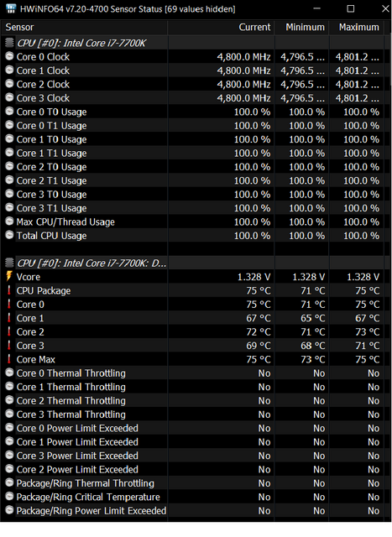Select the Core 2 Thermal Throttling row label
392x537 pixels.
click(71, 401)
